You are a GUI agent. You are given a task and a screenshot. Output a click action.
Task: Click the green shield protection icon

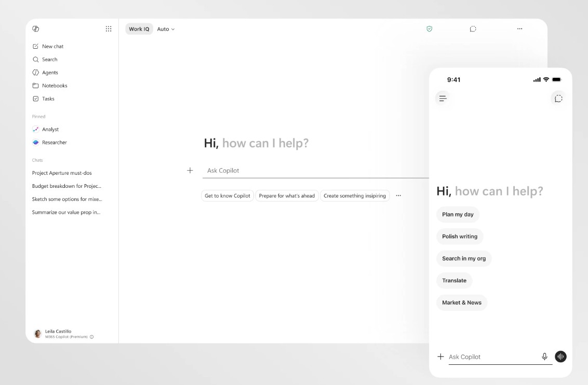430,29
